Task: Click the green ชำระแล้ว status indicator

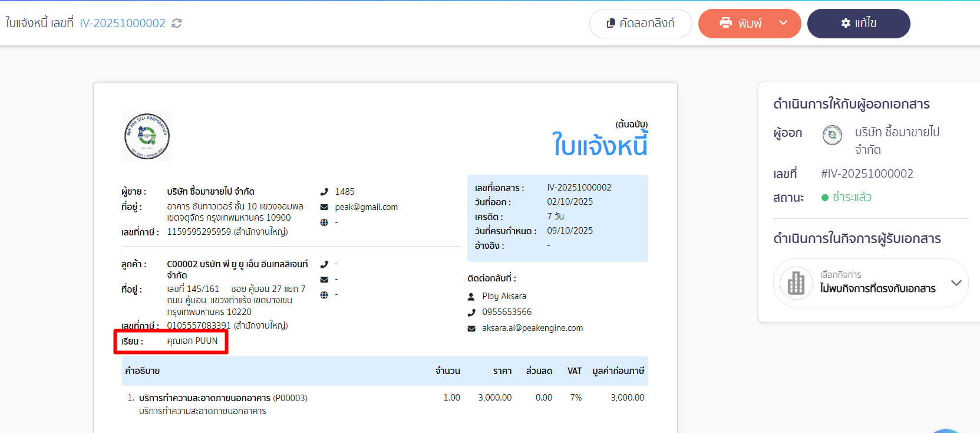Action: [x=846, y=198]
